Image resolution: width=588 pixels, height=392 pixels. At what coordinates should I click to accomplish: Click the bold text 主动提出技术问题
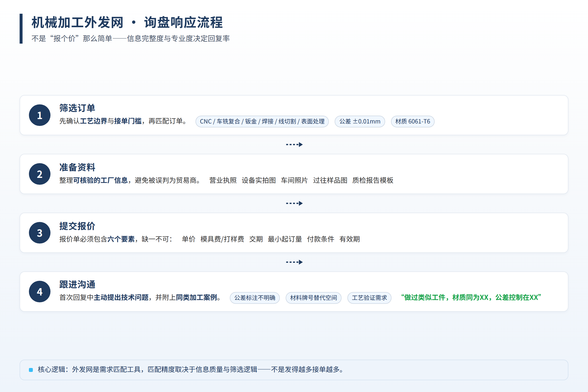tap(121, 297)
